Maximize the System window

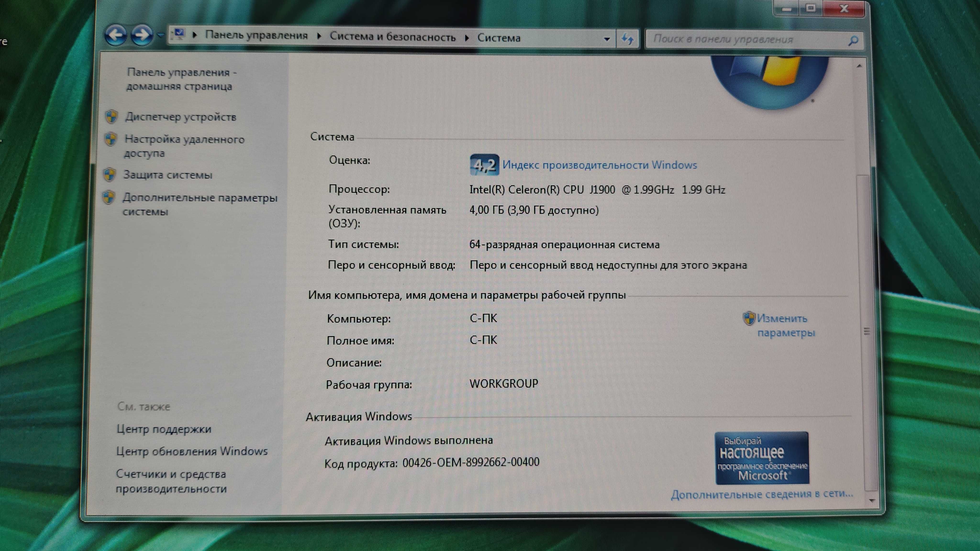[x=811, y=8]
